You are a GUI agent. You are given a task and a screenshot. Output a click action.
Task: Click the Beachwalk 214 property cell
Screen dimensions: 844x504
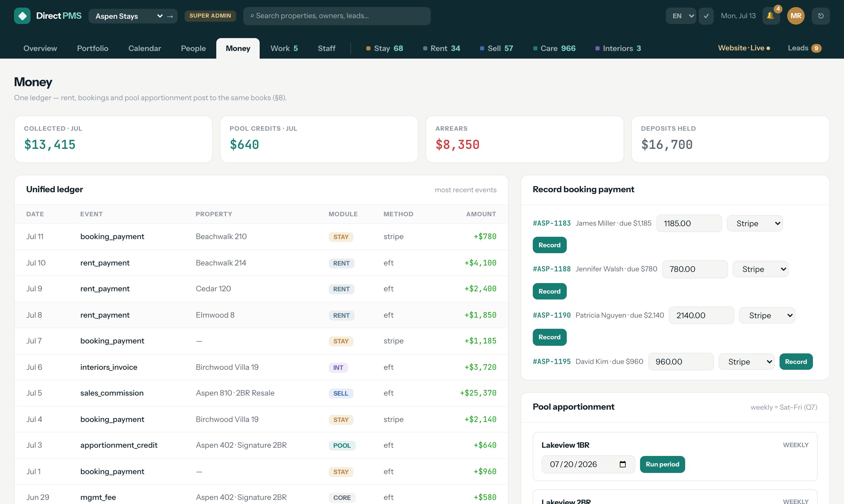click(x=221, y=263)
